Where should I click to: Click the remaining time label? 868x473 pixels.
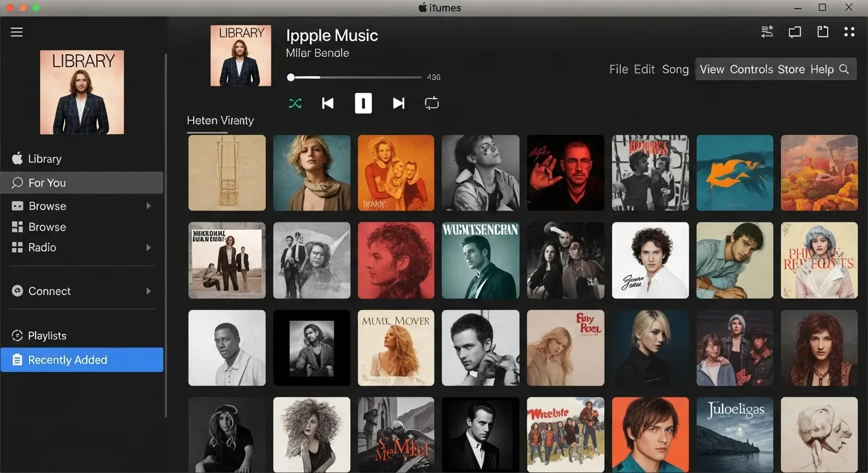433,78
